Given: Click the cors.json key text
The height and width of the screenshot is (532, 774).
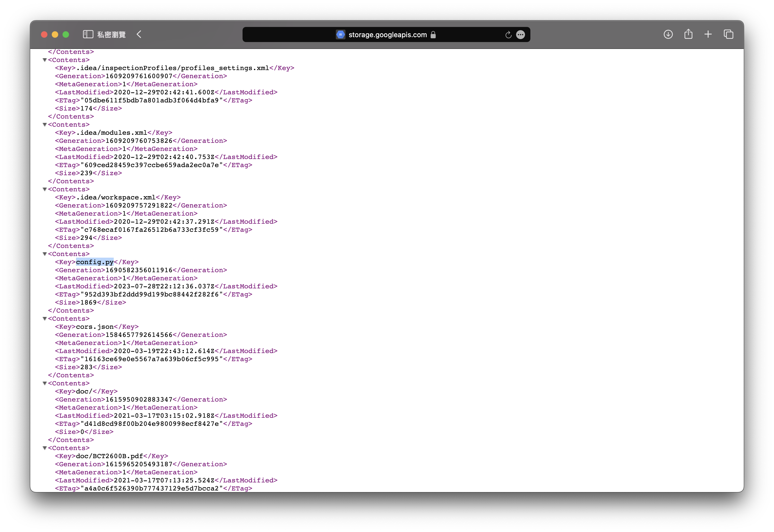Looking at the screenshot, I should [x=95, y=327].
